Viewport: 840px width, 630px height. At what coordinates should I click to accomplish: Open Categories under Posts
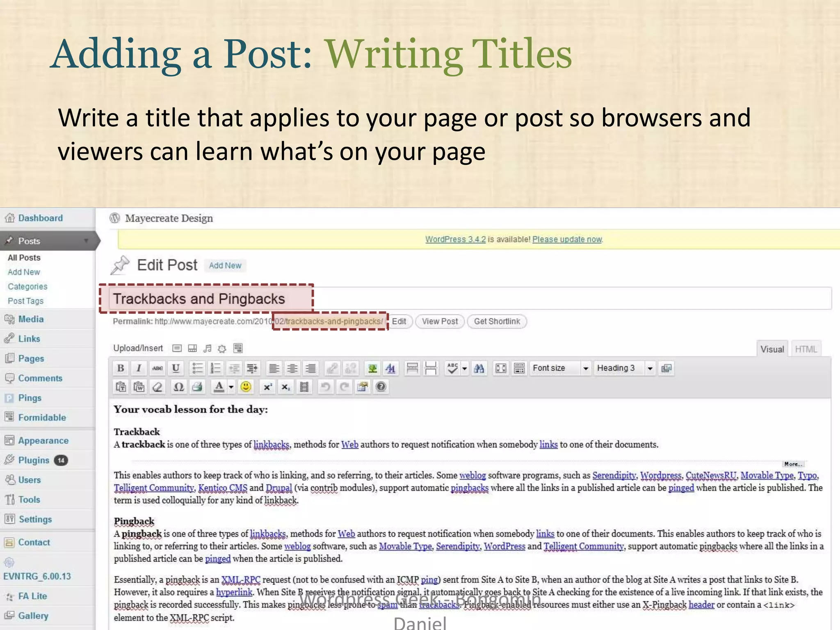pyautogui.click(x=27, y=286)
